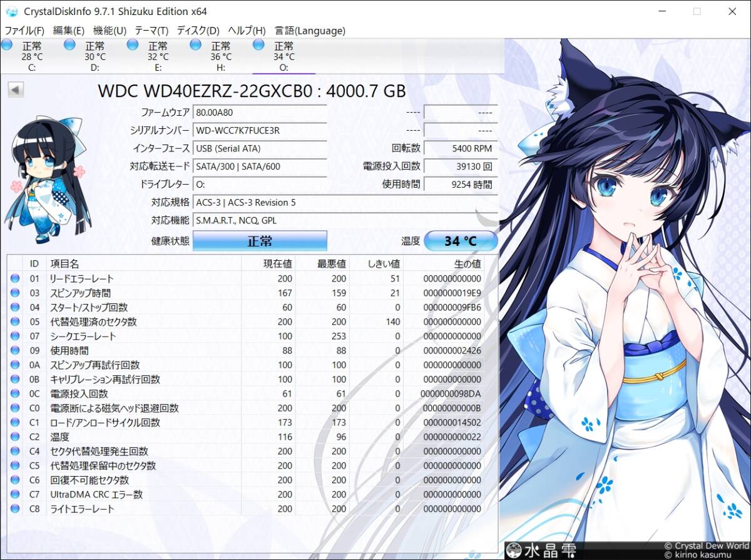Click the power on hours field 9254 時間

click(461, 185)
